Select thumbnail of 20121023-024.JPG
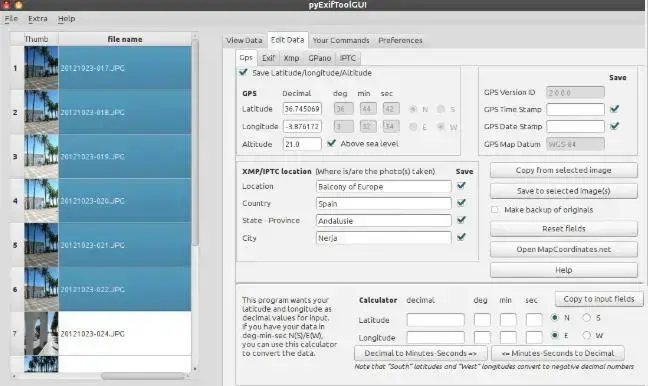 41,334
